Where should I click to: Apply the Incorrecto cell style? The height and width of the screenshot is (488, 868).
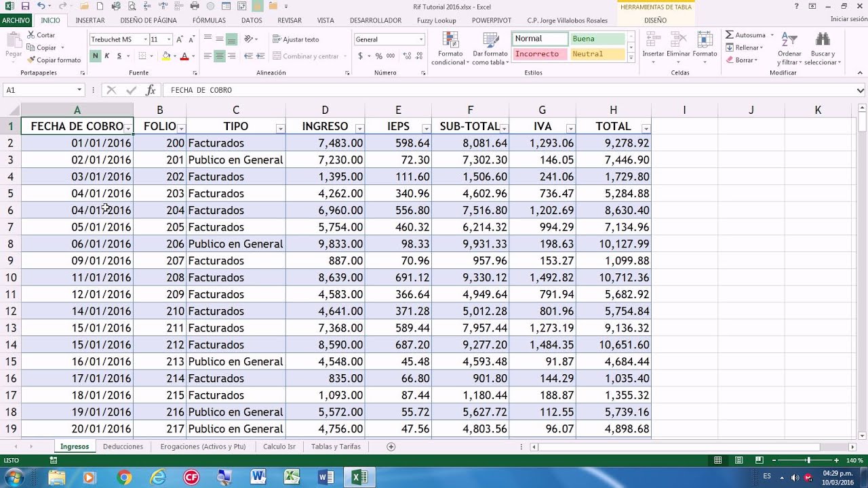pyautogui.click(x=540, y=54)
